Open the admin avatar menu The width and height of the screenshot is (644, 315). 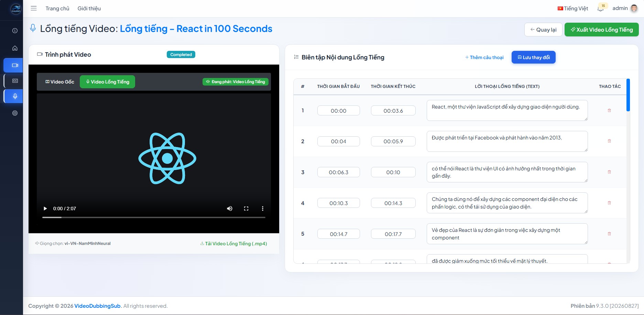click(x=634, y=8)
